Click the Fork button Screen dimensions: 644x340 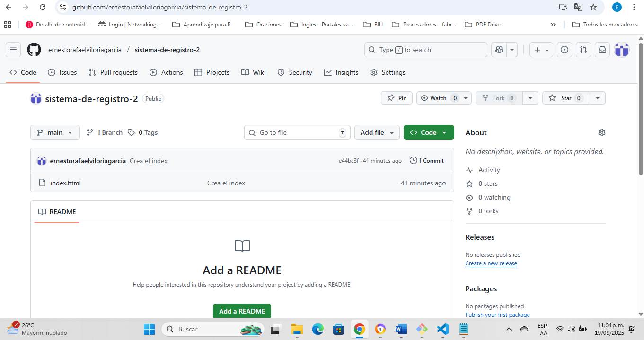[499, 98]
